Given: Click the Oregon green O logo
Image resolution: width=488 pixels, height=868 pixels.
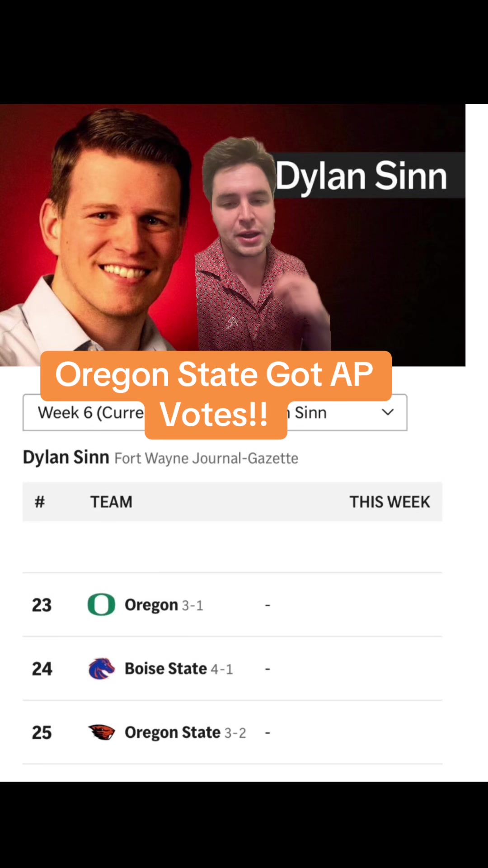Looking at the screenshot, I should pyautogui.click(x=101, y=604).
